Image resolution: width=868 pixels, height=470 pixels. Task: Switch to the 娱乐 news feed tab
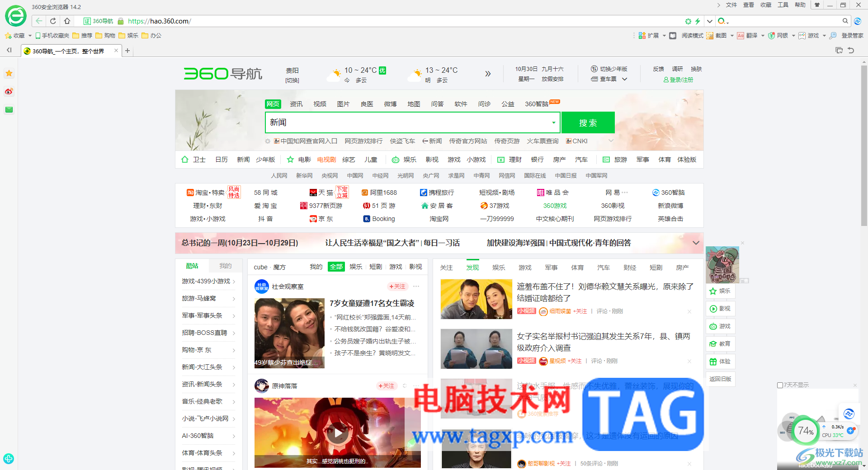click(499, 268)
